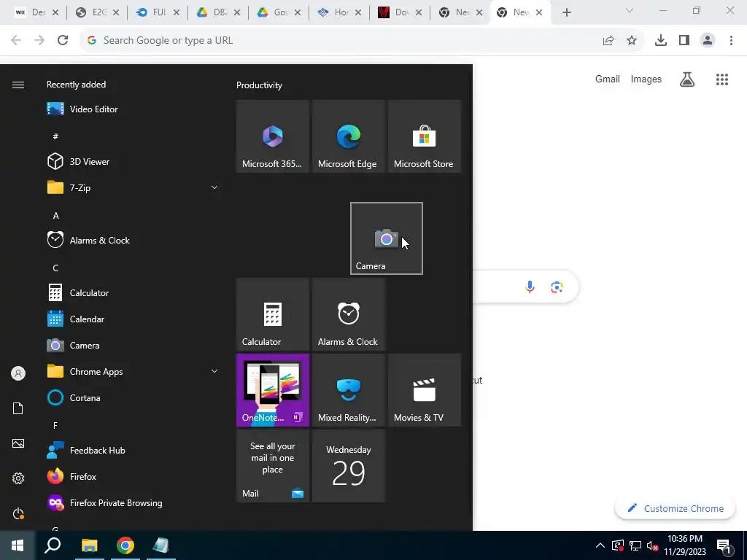Open the OneNote tile
The height and width of the screenshot is (560, 747).
[273, 390]
